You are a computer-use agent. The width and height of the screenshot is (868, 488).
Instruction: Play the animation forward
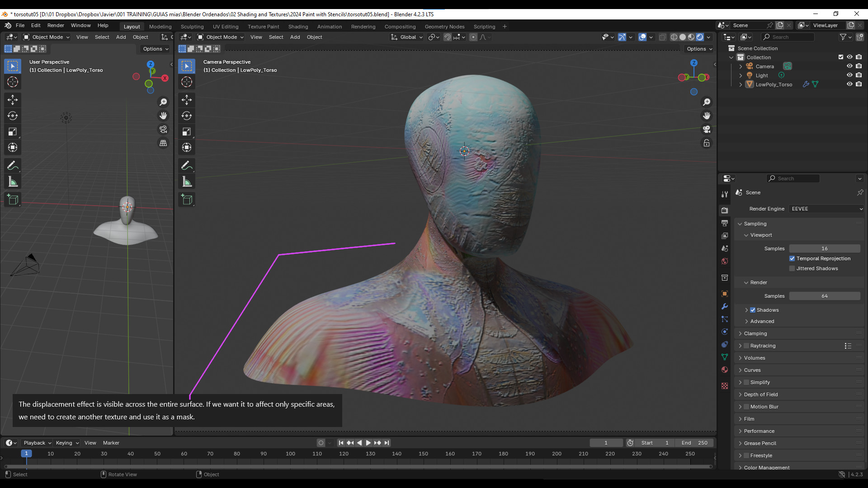[368, 443]
